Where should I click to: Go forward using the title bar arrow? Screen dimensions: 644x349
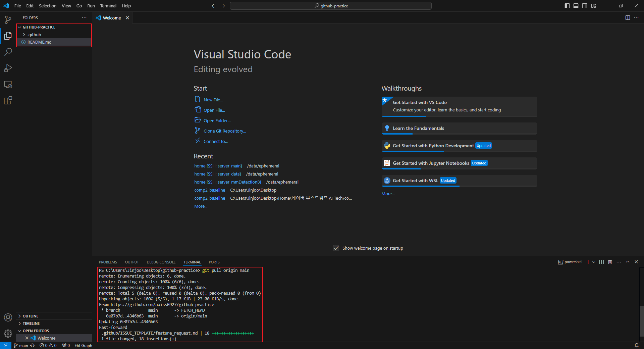pyautogui.click(x=223, y=6)
